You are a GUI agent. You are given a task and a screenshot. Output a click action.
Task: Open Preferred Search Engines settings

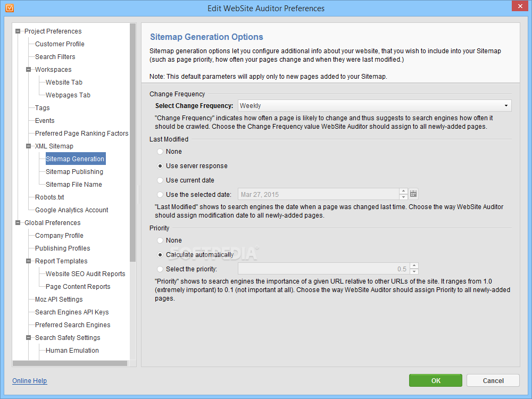click(x=72, y=325)
